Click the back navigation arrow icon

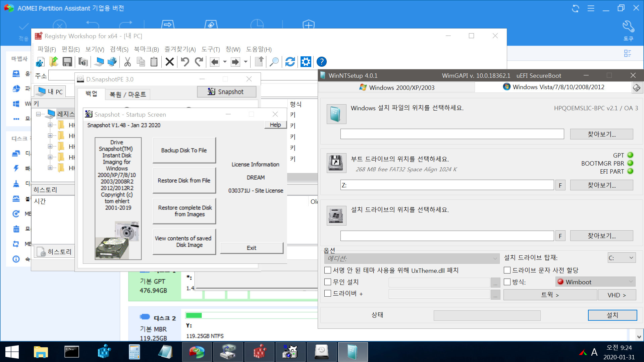[215, 62]
